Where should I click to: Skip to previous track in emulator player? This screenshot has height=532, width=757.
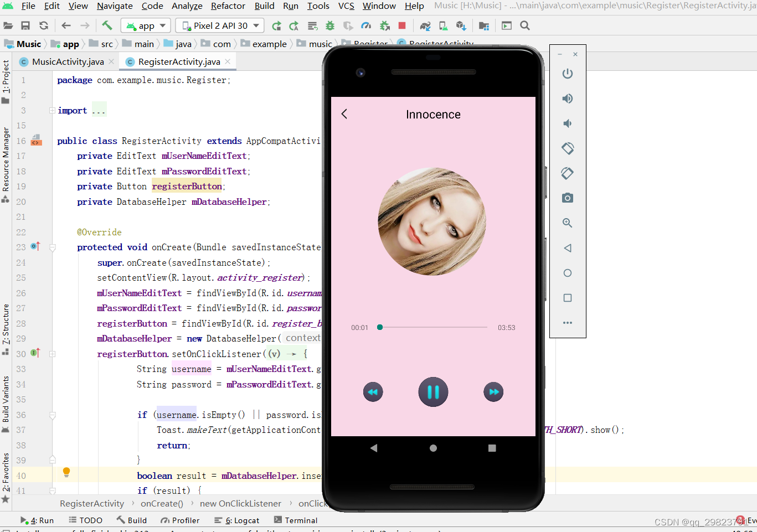pyautogui.click(x=373, y=392)
